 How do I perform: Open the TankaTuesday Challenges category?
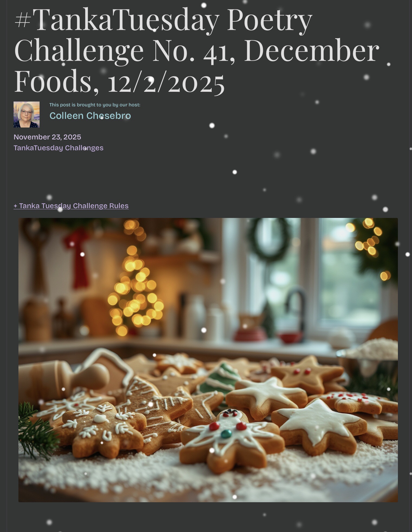click(x=59, y=148)
